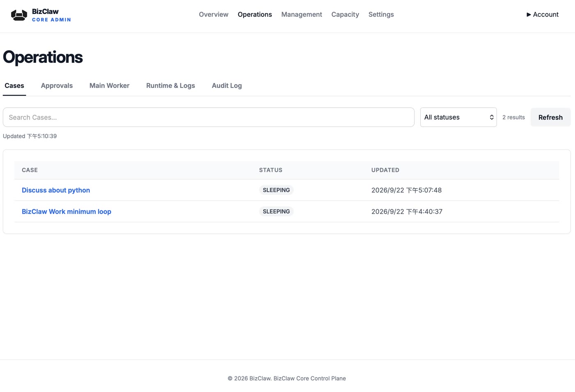Open the Runtime & Logs tab

(170, 85)
